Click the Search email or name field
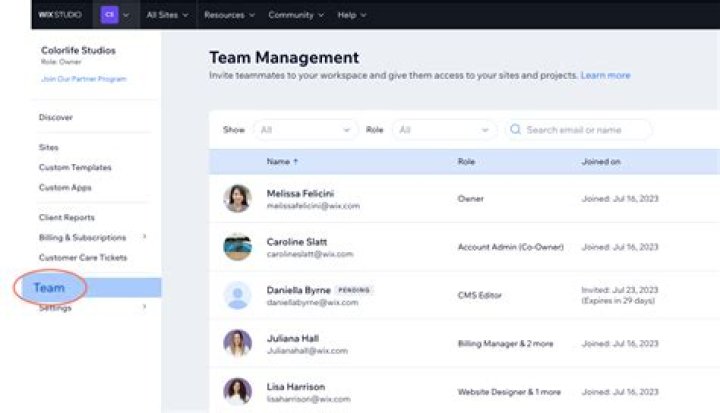The image size is (720, 413). click(585, 130)
